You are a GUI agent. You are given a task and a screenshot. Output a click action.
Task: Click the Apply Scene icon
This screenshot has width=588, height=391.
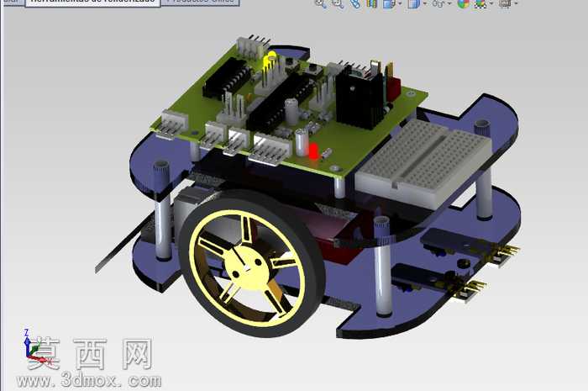(480, 3)
